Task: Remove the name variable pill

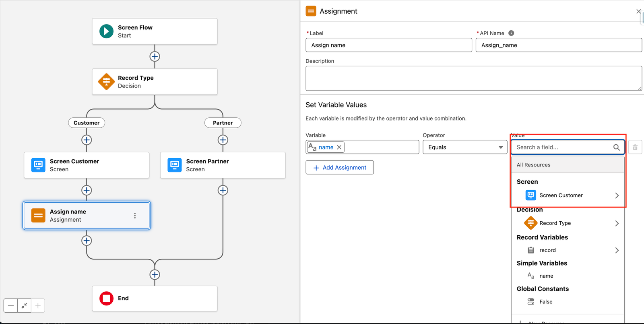Action: coord(339,147)
